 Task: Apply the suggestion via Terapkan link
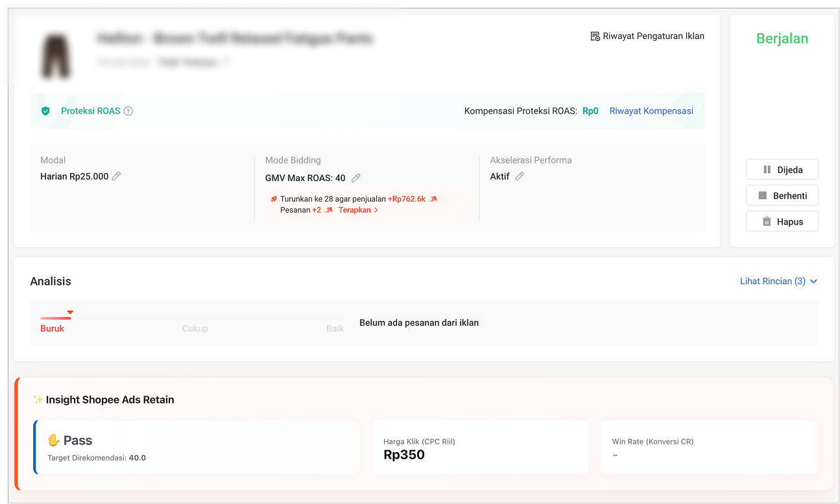tap(358, 210)
